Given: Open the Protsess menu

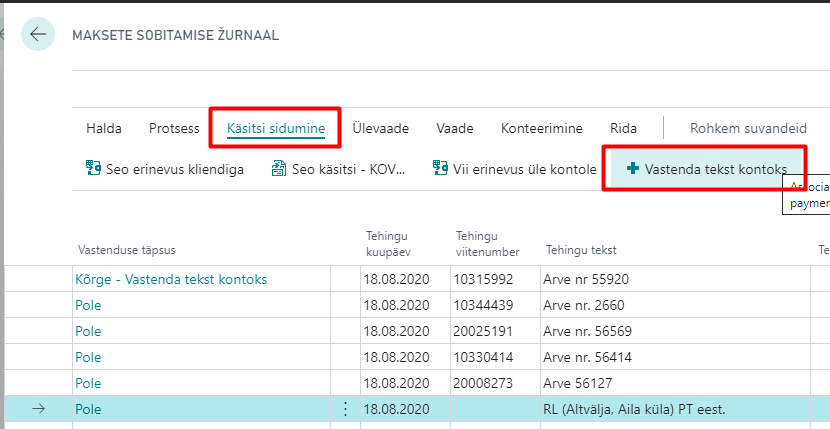Looking at the screenshot, I should pyautogui.click(x=174, y=128).
